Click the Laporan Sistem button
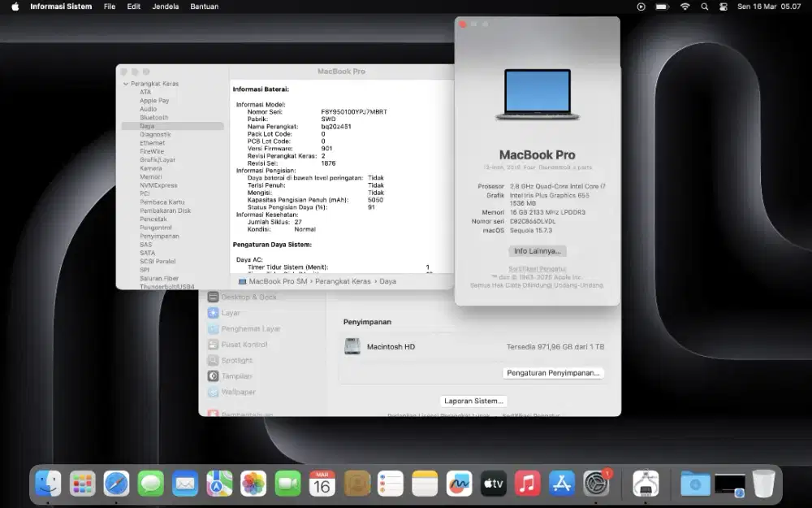Image resolution: width=812 pixels, height=508 pixels. pyautogui.click(x=473, y=400)
